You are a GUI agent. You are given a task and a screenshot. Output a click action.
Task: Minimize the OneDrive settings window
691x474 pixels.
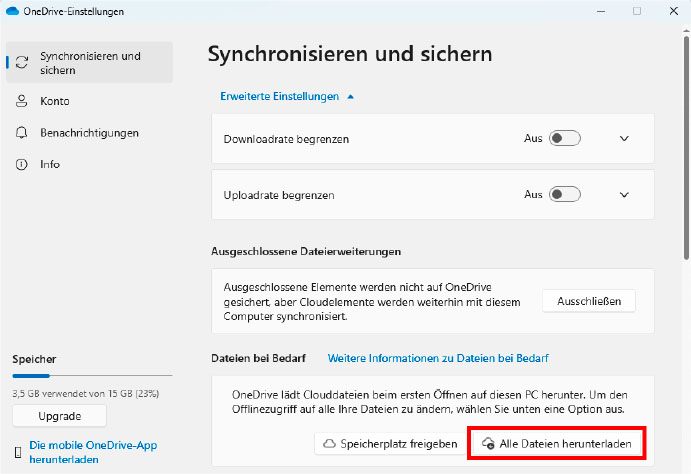click(x=601, y=11)
